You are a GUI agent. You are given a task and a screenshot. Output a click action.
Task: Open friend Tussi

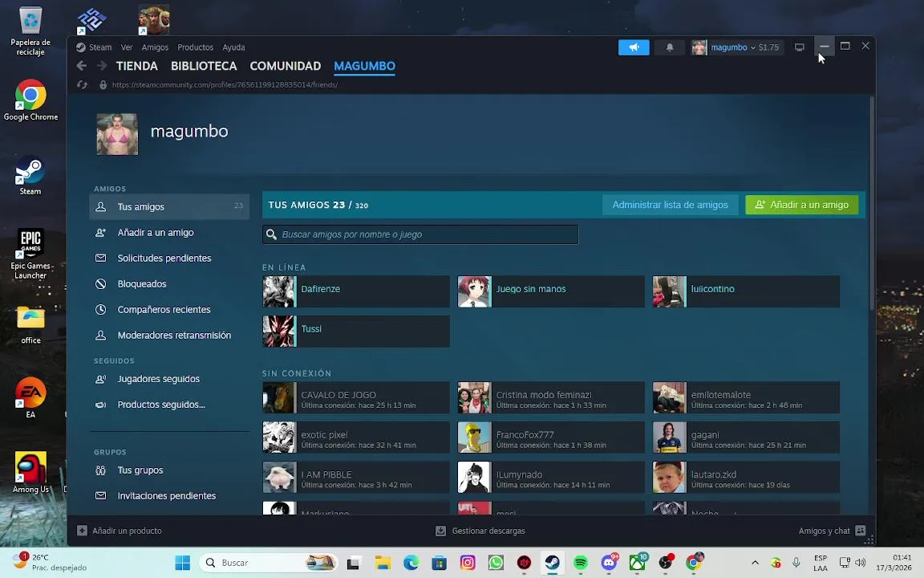pos(356,331)
